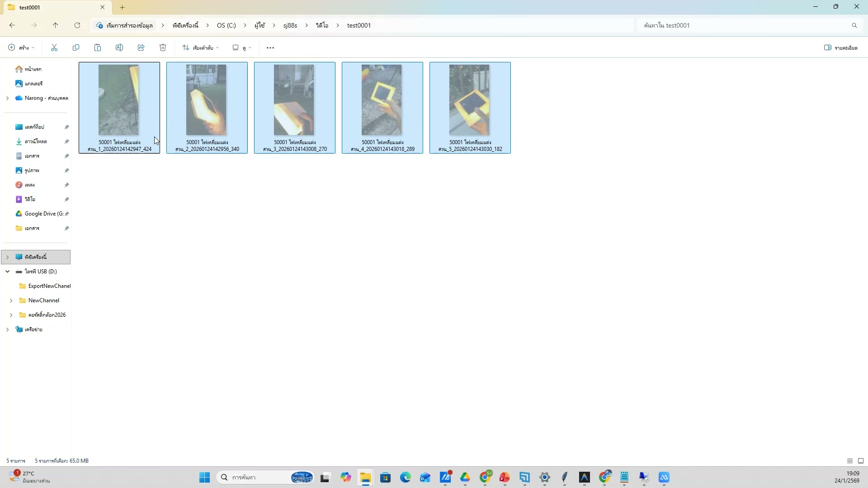Expand the NewChannel folder in the tree

[11, 300]
